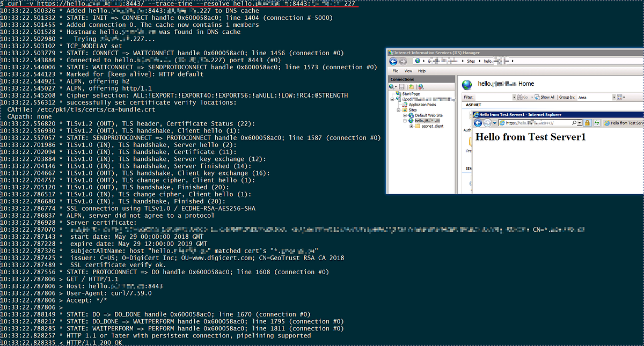Image resolution: width=644 pixels, height=346 pixels.
Task: Open the View menu in IIS Manager
Action: (x=408, y=71)
